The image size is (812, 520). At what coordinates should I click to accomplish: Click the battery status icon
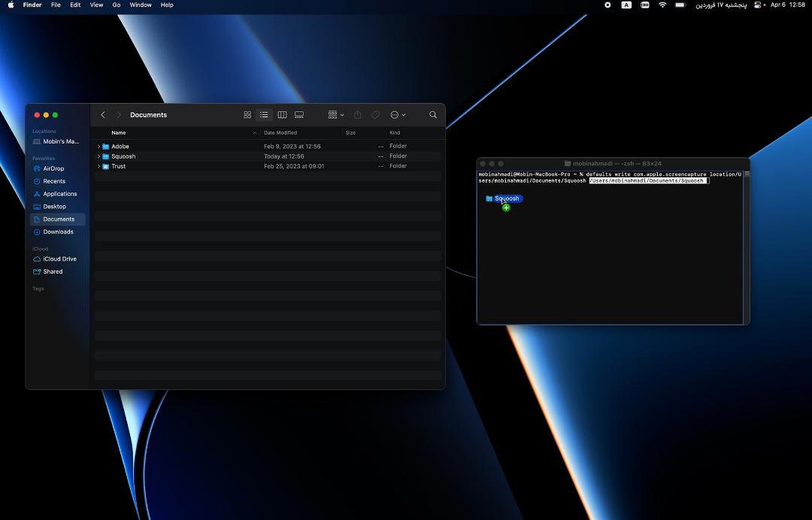click(680, 5)
